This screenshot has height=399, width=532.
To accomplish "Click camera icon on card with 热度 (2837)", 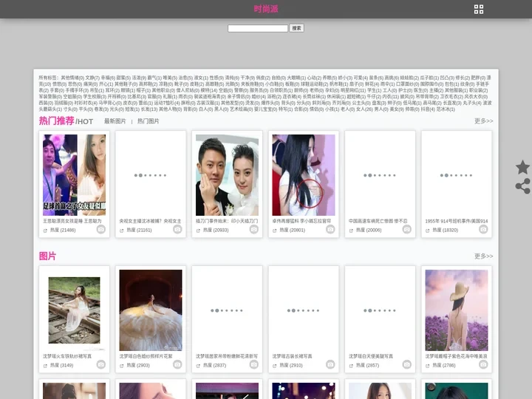I will (253, 364).
